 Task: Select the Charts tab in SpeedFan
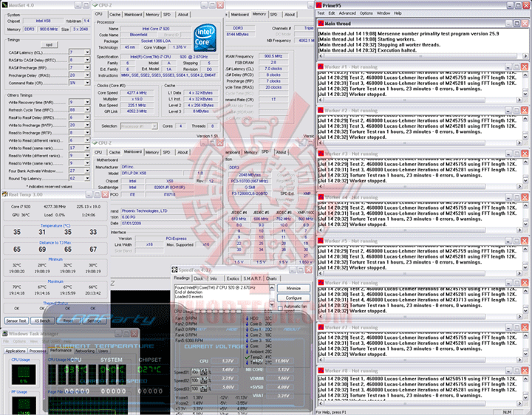(271, 278)
